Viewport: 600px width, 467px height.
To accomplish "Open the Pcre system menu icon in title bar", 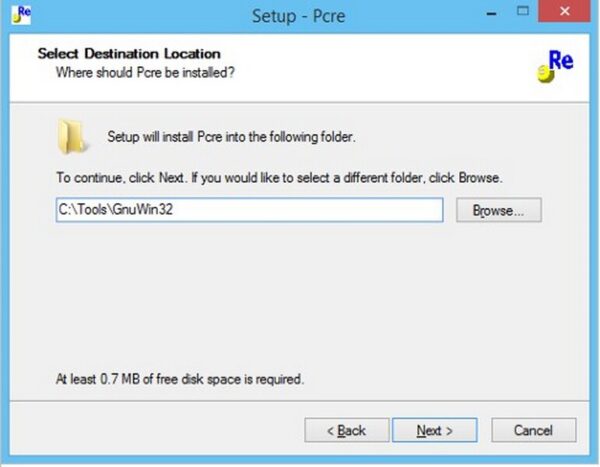I will coord(21,15).
